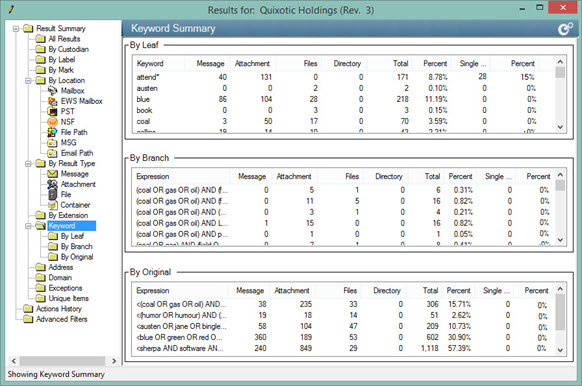Select the 'book' keyword row
Screen dimensions: 582x386
343,110
